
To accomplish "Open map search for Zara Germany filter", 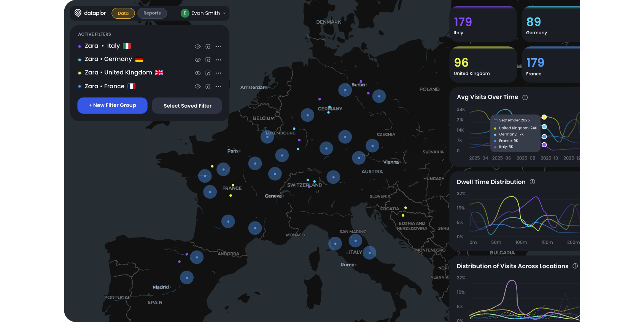I will click(x=208, y=60).
